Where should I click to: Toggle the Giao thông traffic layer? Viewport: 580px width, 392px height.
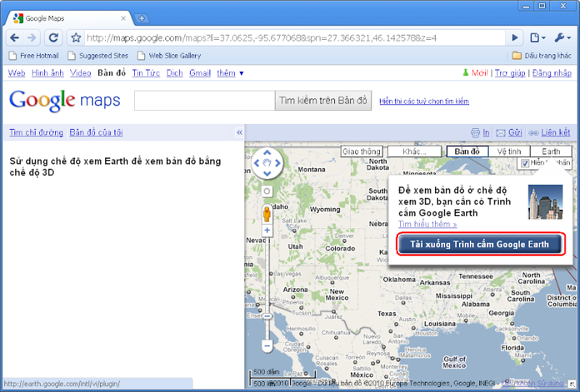click(361, 151)
